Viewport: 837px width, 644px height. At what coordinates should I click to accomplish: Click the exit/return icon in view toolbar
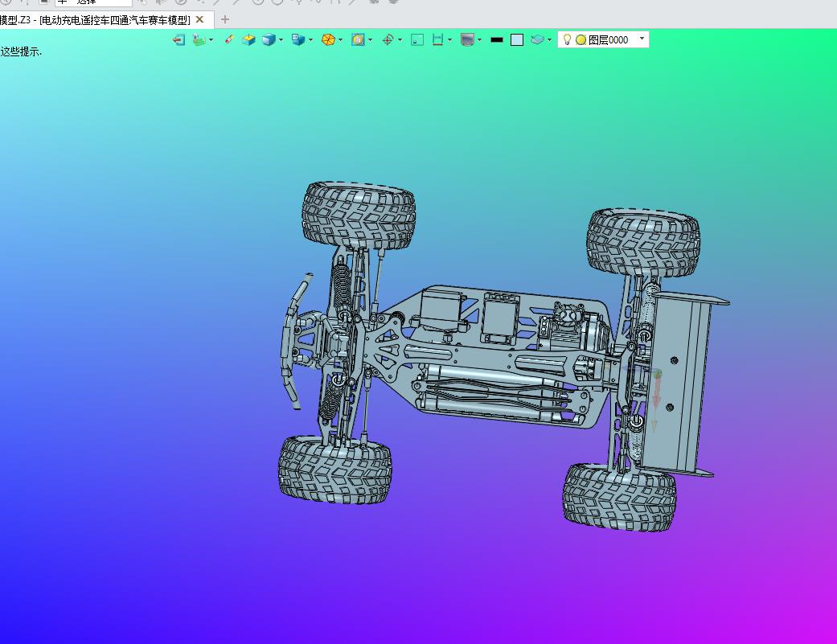[x=178, y=39]
